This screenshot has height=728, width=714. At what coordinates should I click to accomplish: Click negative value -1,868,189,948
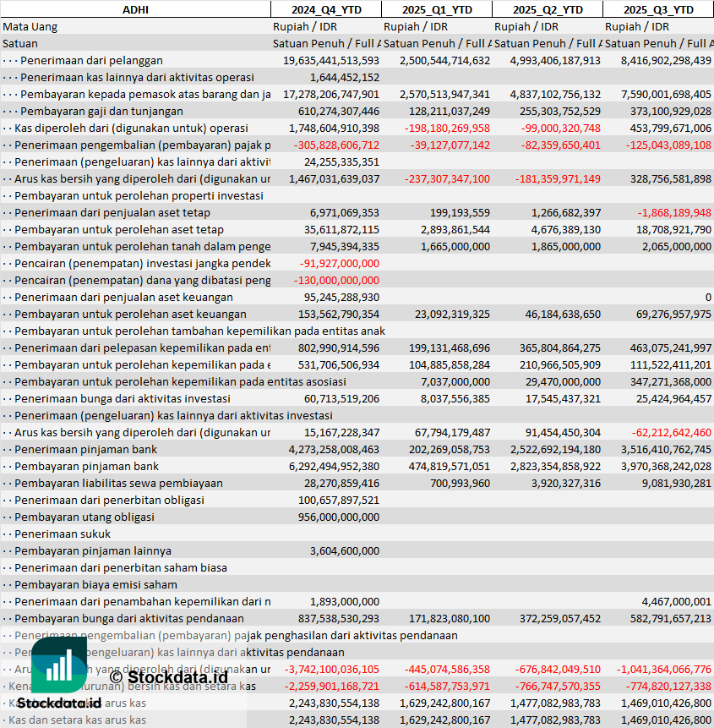[674, 212]
